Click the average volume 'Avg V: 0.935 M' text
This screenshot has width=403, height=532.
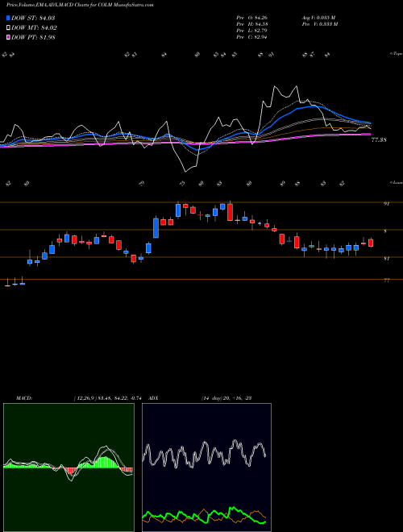click(318, 18)
